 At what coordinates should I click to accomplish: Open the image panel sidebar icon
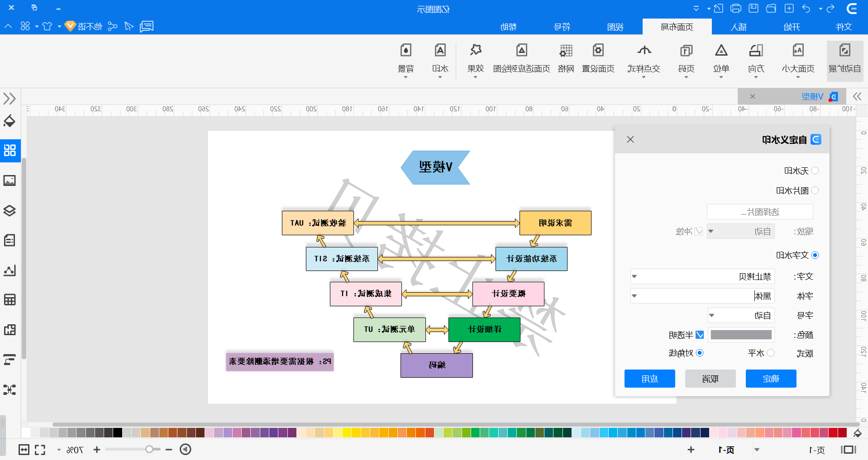[10, 180]
